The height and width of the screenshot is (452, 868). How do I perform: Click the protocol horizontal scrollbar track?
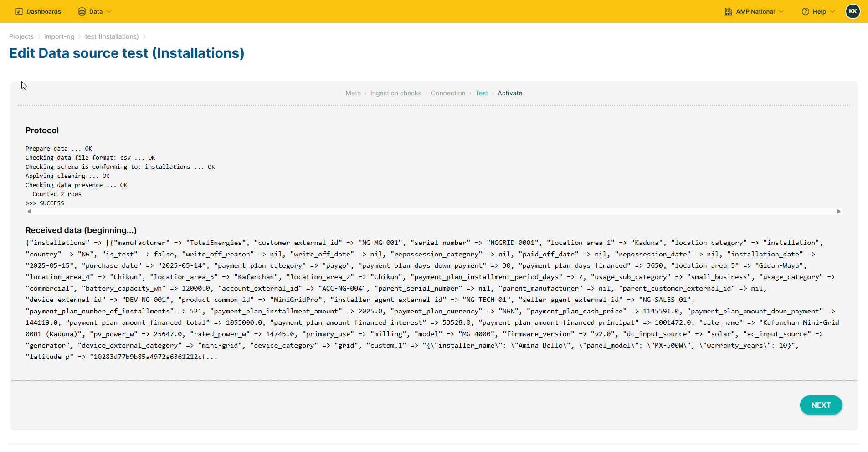pos(434,212)
